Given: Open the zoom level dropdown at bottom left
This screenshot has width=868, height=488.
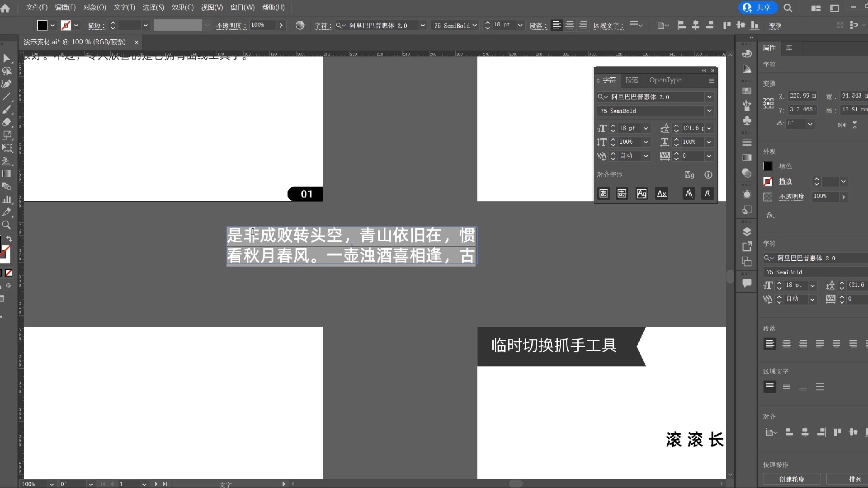Looking at the screenshot, I should [51, 484].
